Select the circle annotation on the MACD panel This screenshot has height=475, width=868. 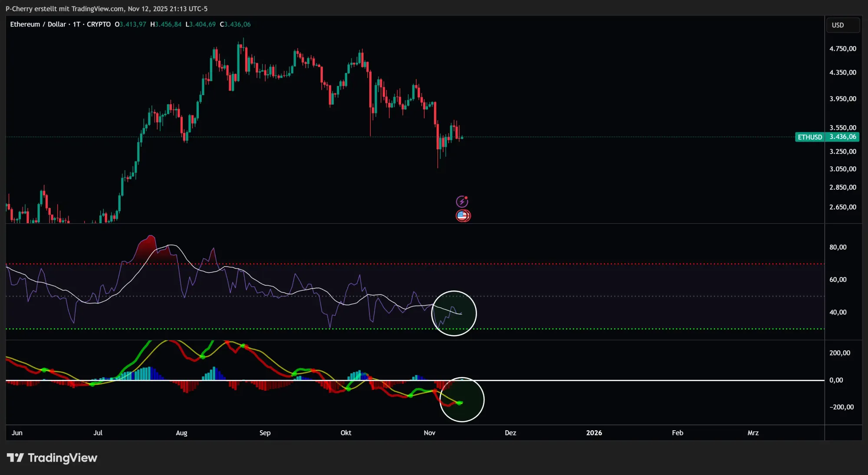(463, 399)
